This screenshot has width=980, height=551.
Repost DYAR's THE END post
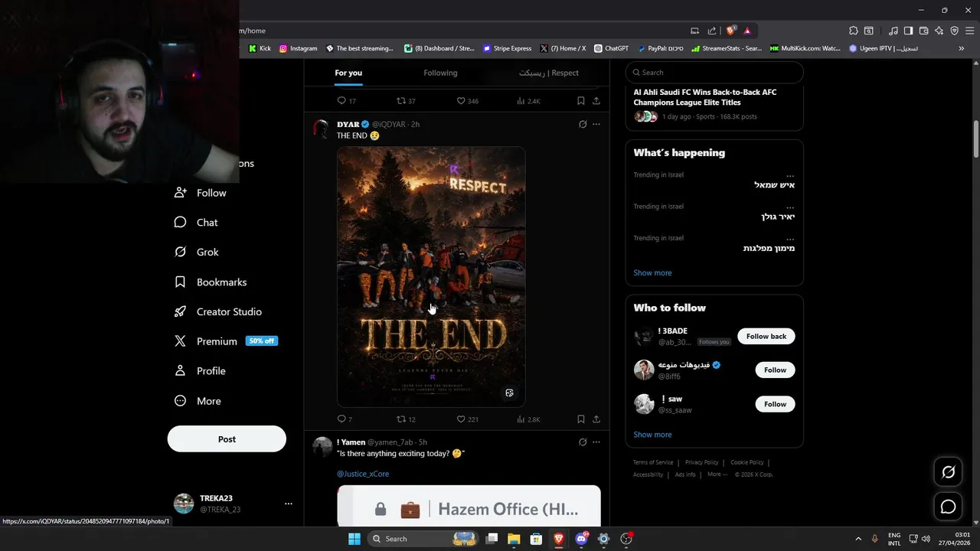pyautogui.click(x=401, y=419)
